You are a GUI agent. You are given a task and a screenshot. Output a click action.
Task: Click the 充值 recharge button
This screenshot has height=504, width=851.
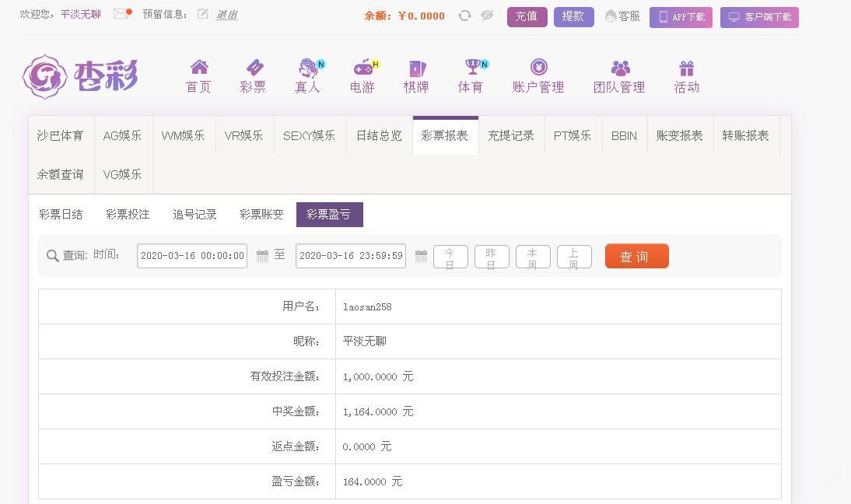pyautogui.click(x=527, y=17)
